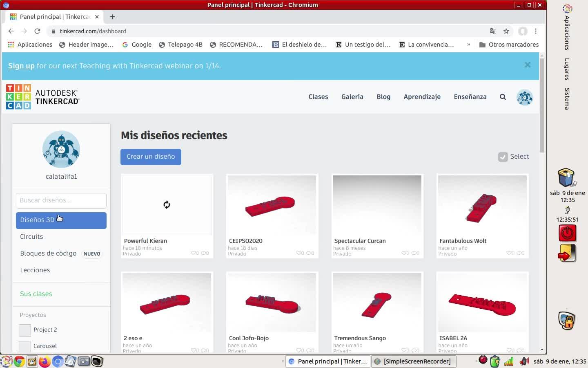The height and width of the screenshot is (368, 588).
Task: Click the browser profile icon in toolbar
Action: coord(523,31)
